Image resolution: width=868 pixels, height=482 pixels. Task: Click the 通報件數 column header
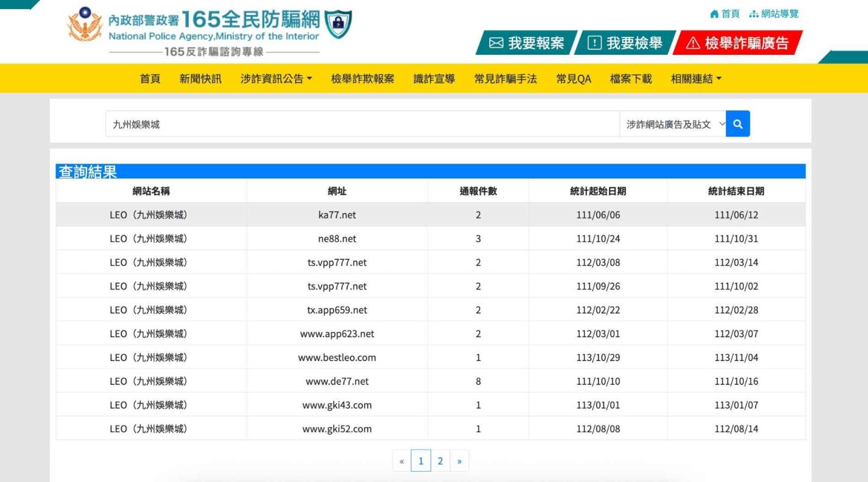coord(478,191)
